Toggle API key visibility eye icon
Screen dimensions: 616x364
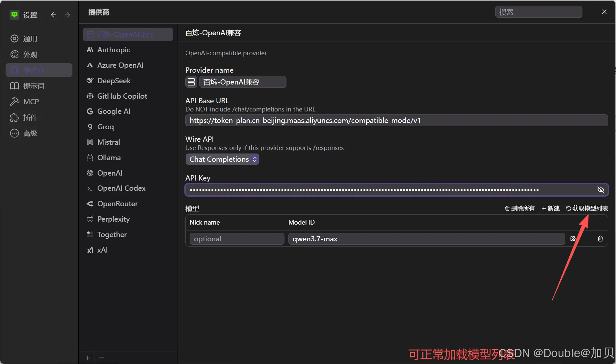click(601, 190)
